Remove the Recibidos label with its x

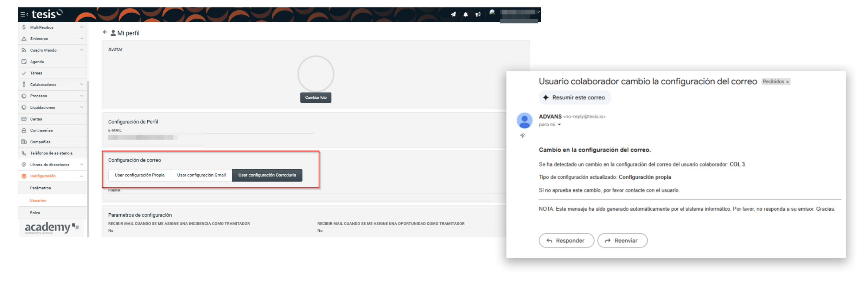[x=787, y=82]
